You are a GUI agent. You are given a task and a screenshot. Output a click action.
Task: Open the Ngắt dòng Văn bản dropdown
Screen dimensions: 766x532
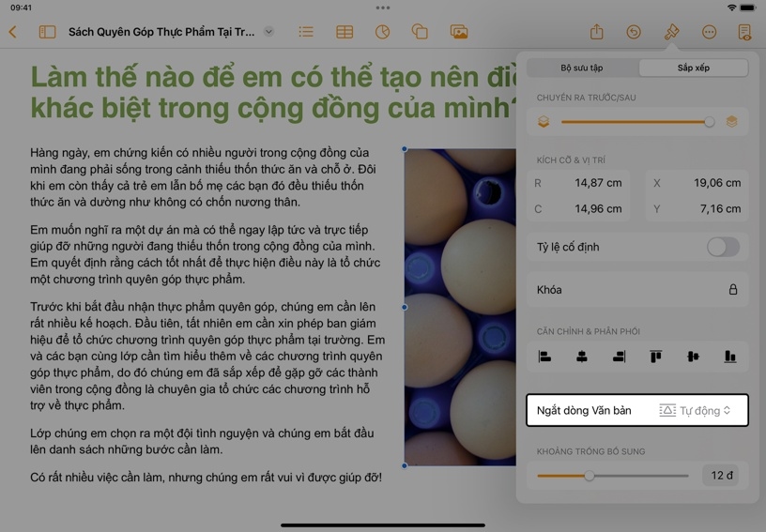695,411
